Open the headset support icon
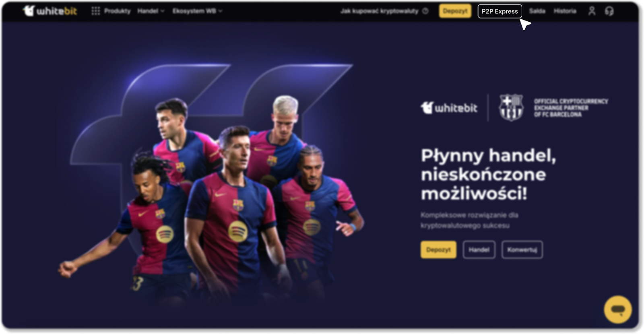 pos(609,11)
